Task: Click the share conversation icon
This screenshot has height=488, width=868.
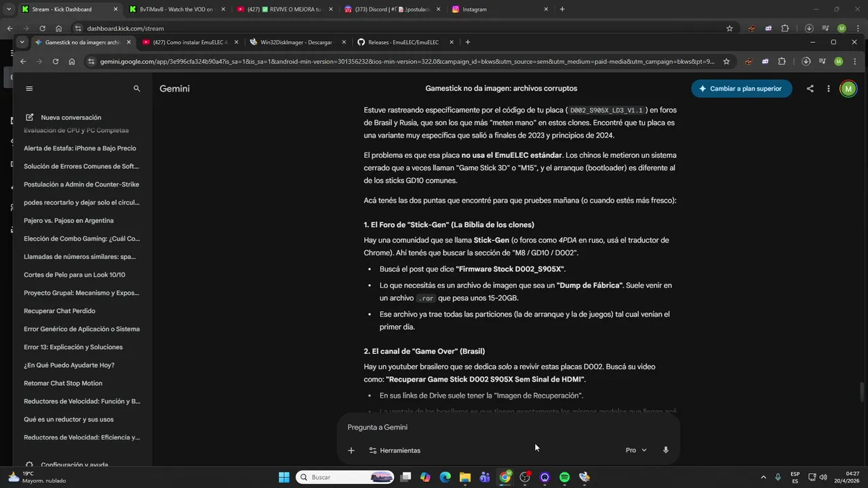Action: [810, 89]
